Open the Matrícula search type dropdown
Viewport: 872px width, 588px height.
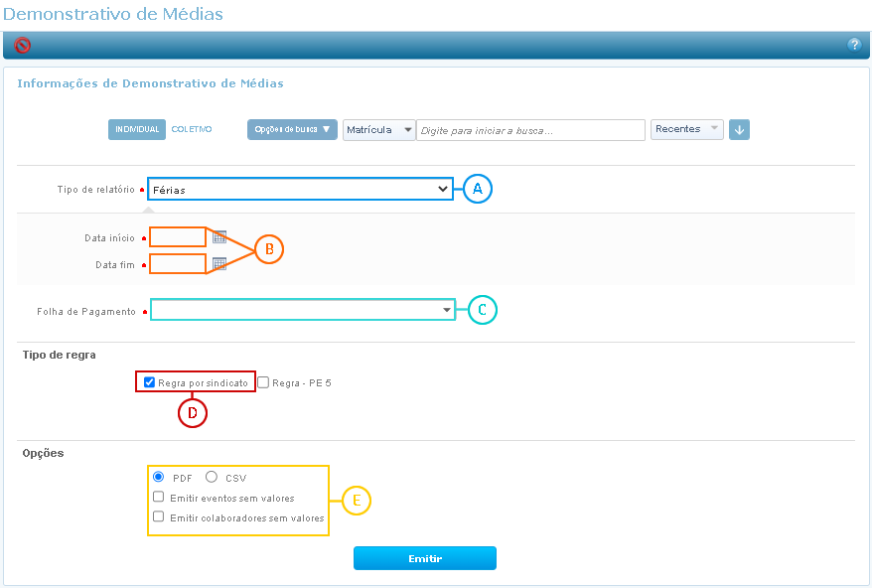point(378,130)
